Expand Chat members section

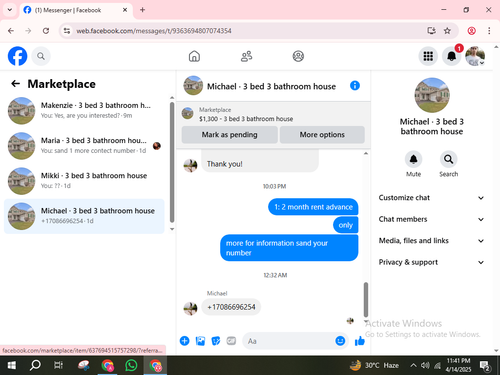pos(431,219)
